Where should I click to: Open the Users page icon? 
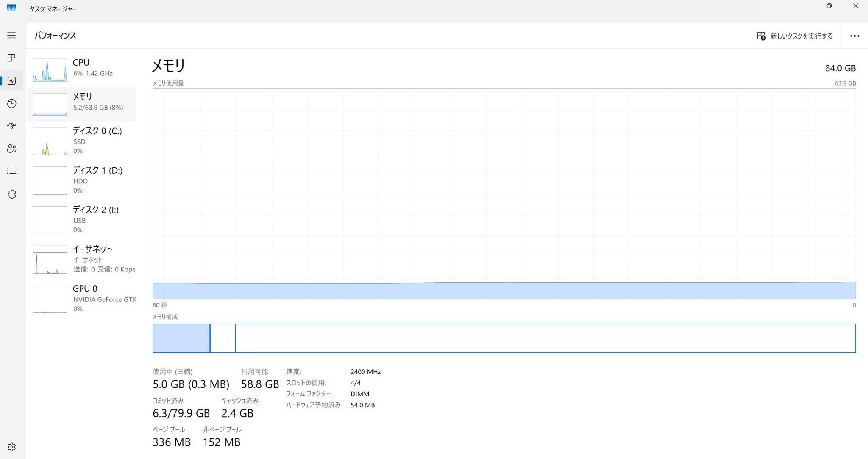pyautogui.click(x=11, y=149)
